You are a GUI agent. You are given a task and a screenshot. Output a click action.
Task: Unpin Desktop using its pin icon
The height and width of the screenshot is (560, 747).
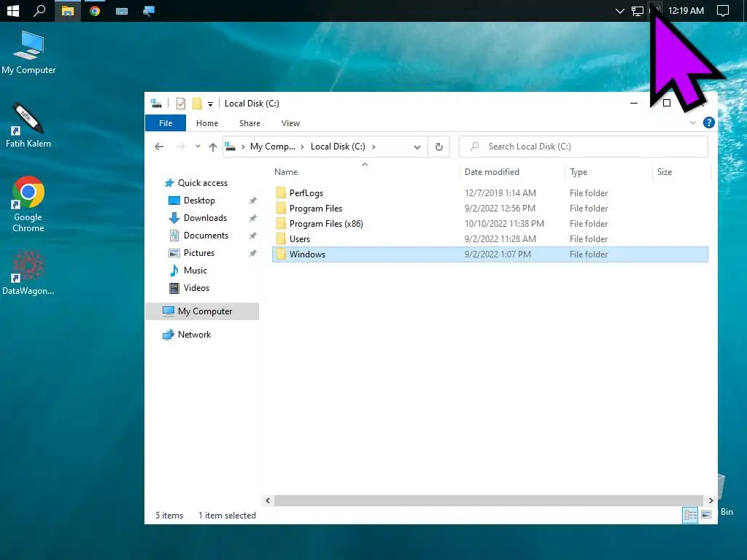(x=253, y=201)
